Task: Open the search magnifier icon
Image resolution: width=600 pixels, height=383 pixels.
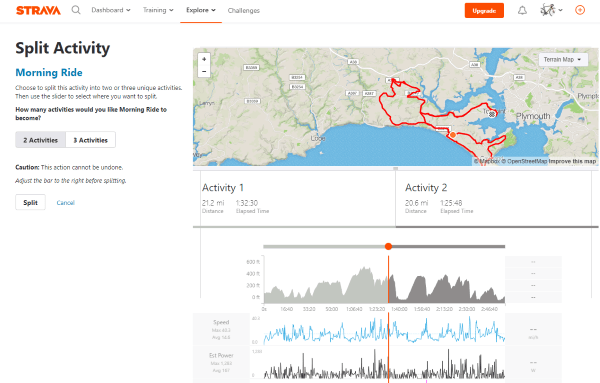Action: pos(76,10)
